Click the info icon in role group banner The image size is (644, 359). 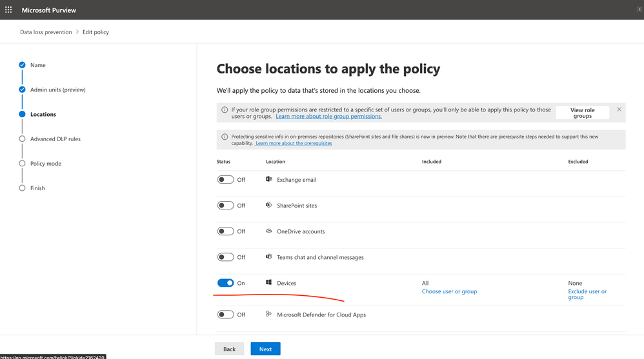(225, 110)
